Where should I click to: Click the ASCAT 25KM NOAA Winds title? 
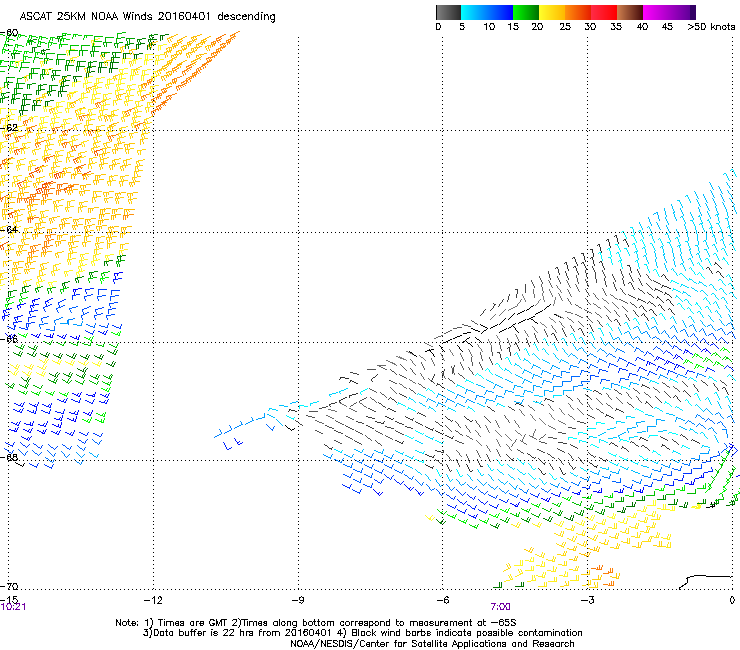(x=147, y=16)
